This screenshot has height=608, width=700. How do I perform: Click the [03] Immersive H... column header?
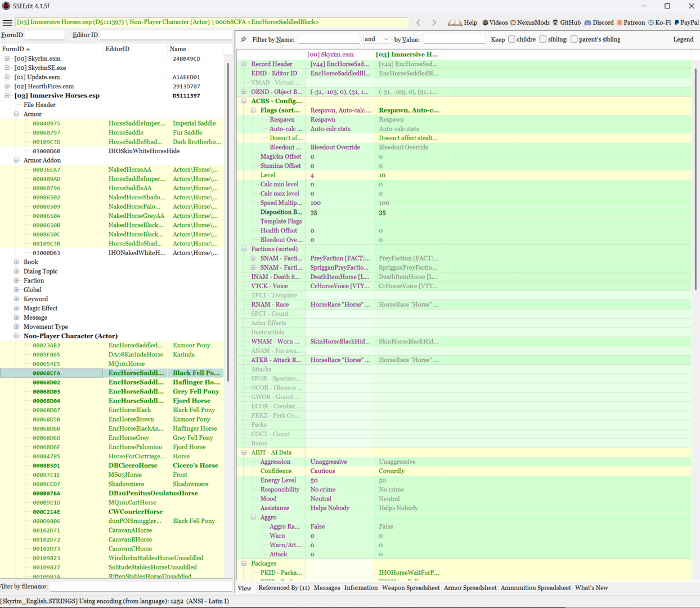click(409, 55)
